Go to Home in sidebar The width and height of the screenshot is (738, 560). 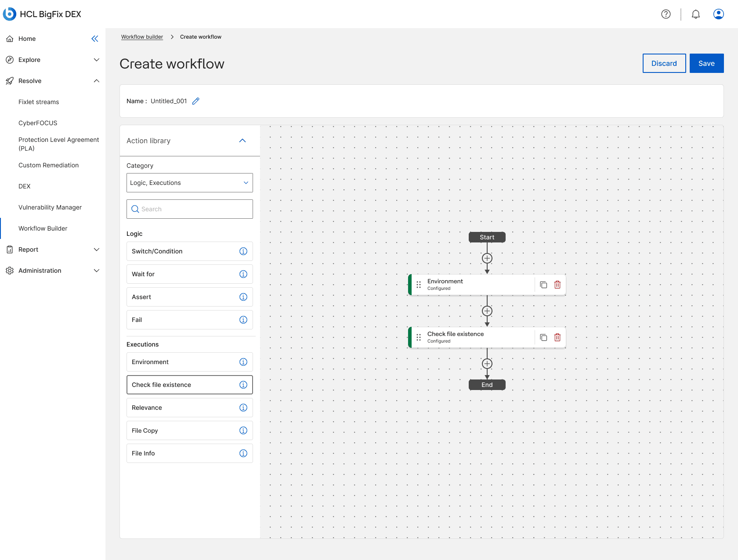pyautogui.click(x=27, y=39)
